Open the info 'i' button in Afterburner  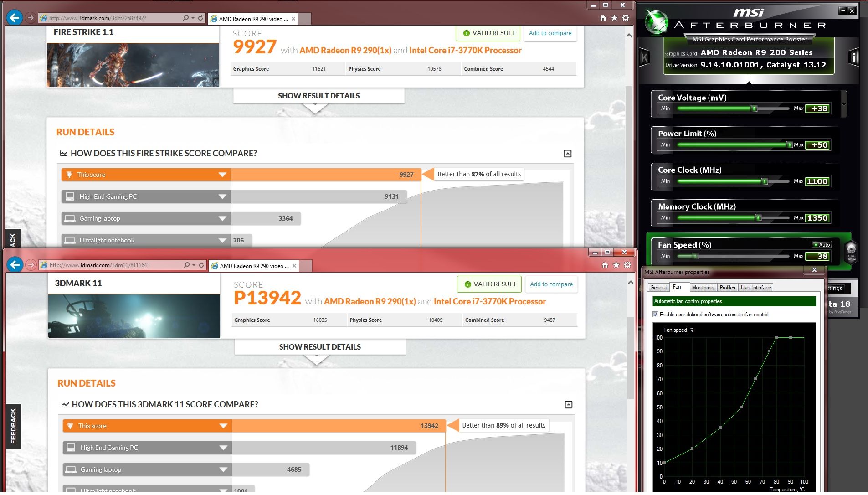854,57
